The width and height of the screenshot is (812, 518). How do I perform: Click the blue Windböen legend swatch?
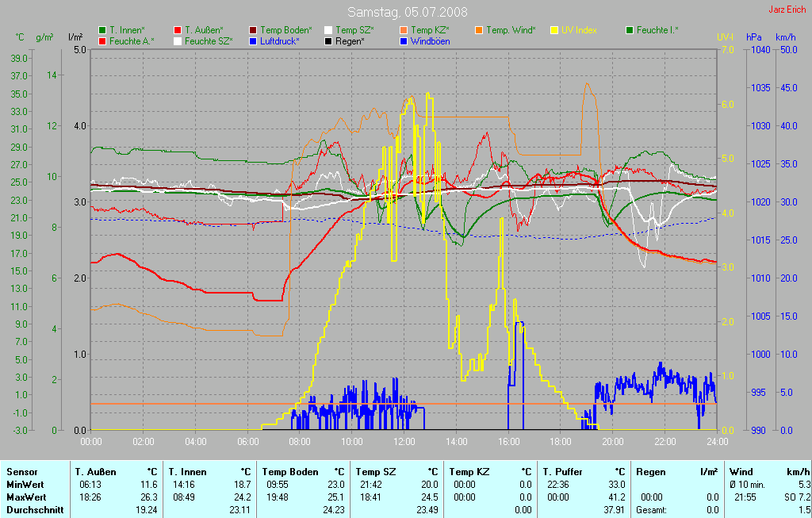pos(404,40)
